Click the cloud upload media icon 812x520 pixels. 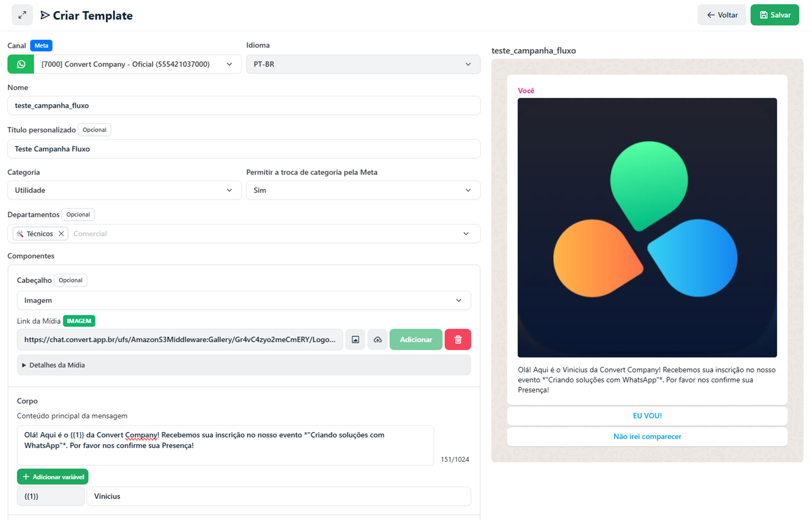[x=378, y=340]
